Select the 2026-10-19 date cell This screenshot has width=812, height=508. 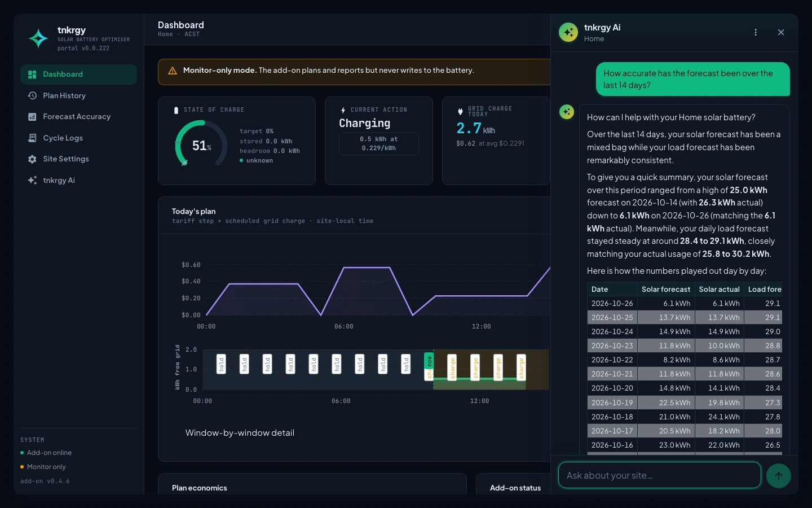612,403
